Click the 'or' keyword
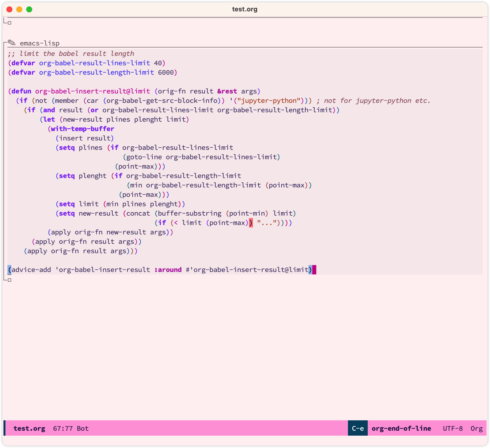 [x=95, y=110]
